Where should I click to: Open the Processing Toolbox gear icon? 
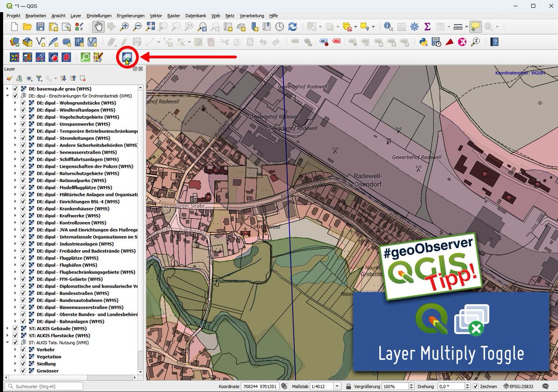[x=414, y=26]
